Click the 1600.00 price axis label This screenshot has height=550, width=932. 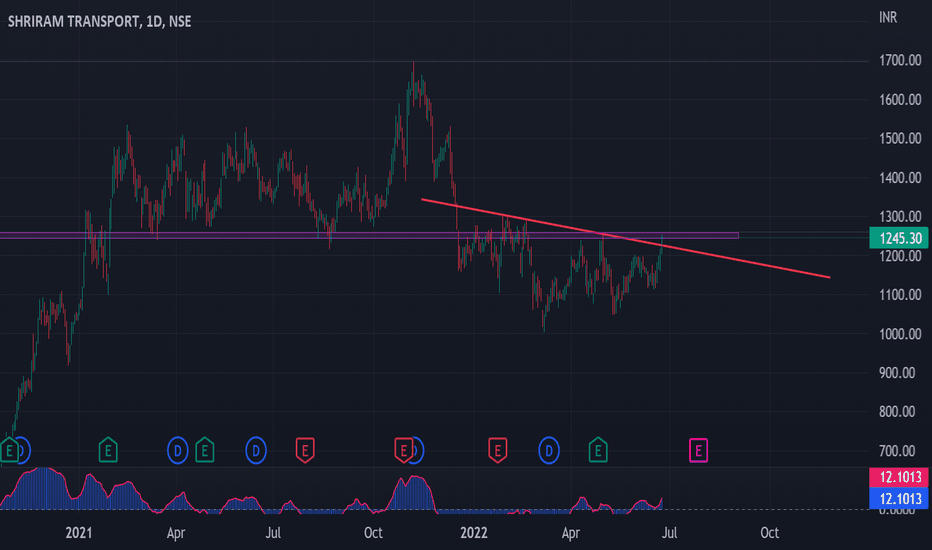pos(900,99)
